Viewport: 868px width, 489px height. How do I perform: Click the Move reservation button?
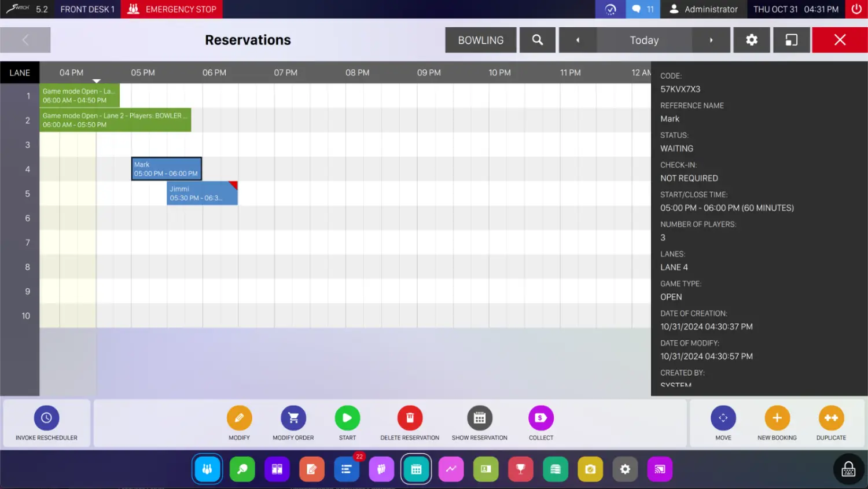point(723,423)
